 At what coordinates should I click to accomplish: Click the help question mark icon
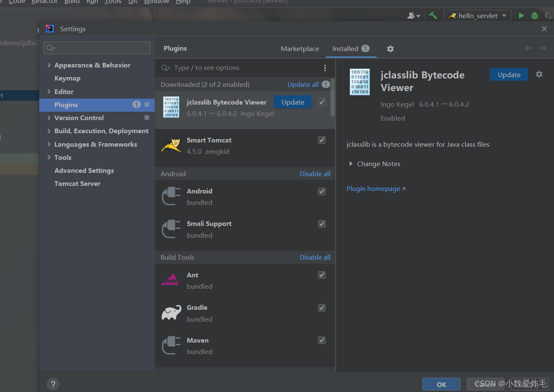pos(53,384)
